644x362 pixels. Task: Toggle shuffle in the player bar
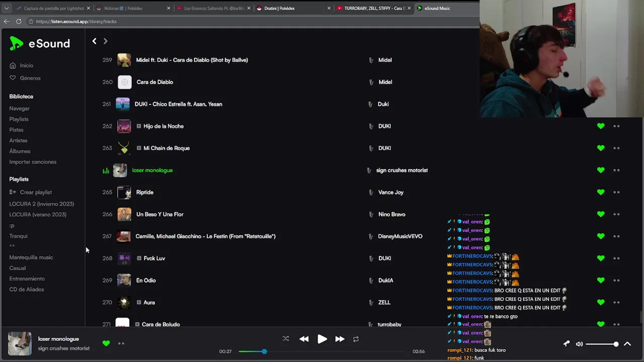286,339
